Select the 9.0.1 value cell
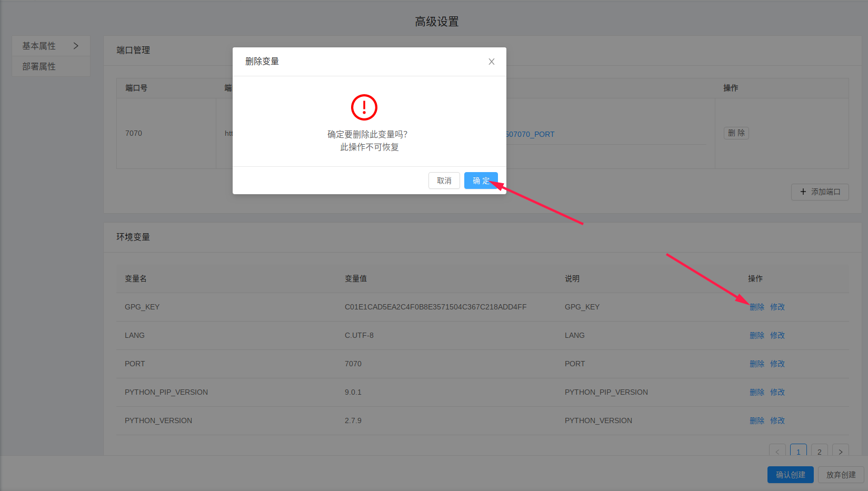868x491 pixels. pos(446,392)
